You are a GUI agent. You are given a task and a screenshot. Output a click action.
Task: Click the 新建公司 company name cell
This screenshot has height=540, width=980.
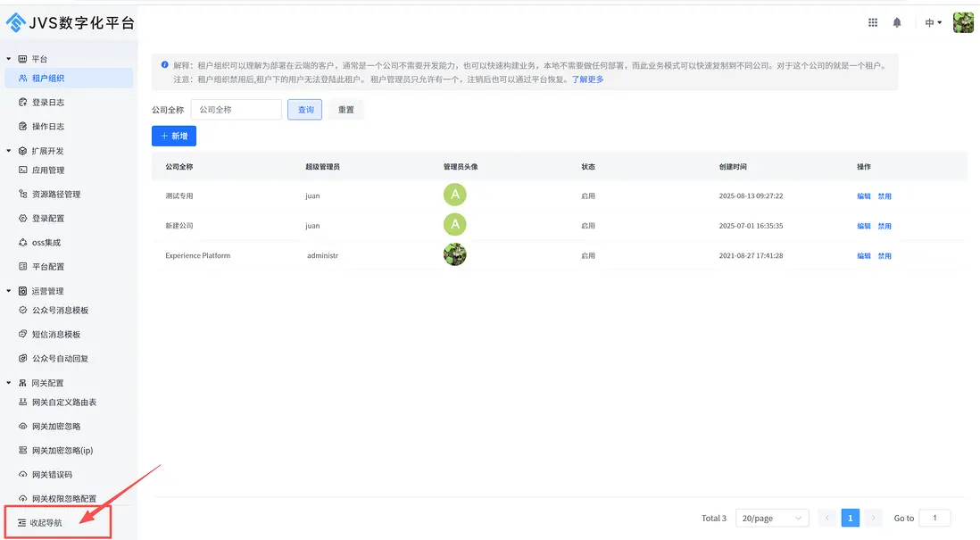179,226
